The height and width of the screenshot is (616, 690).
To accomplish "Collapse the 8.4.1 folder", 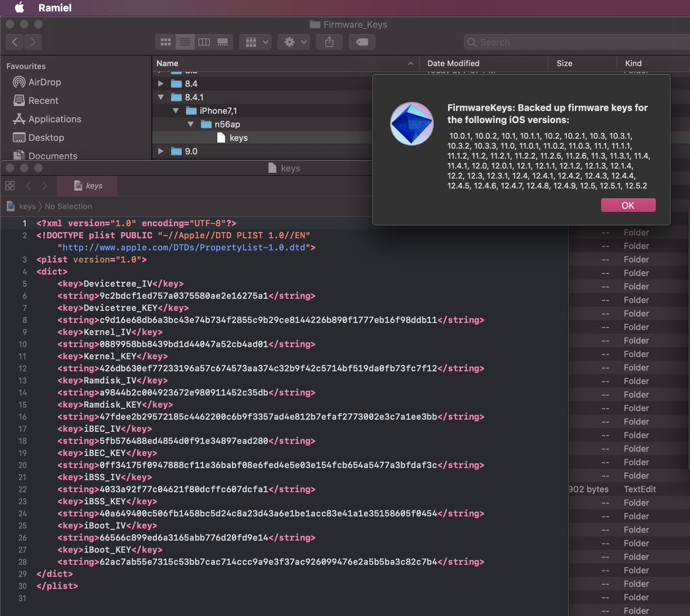I will click(161, 97).
